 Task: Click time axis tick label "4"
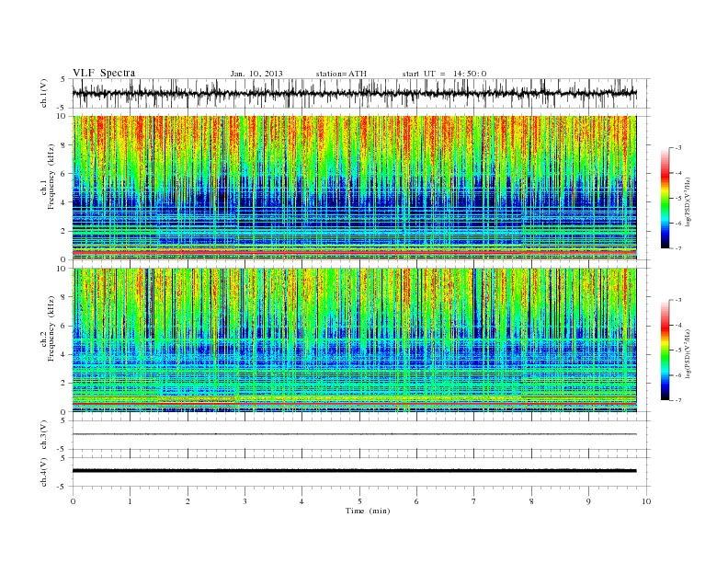pos(301,501)
